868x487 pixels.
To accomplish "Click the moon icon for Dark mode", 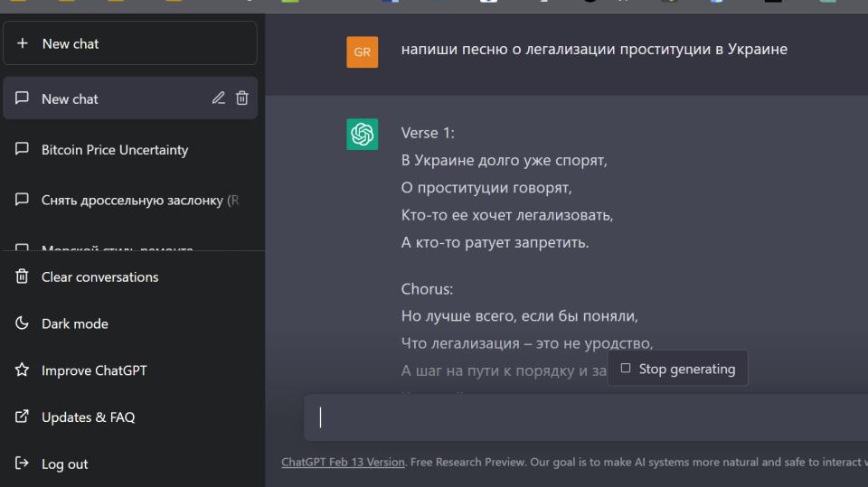I will (x=23, y=323).
